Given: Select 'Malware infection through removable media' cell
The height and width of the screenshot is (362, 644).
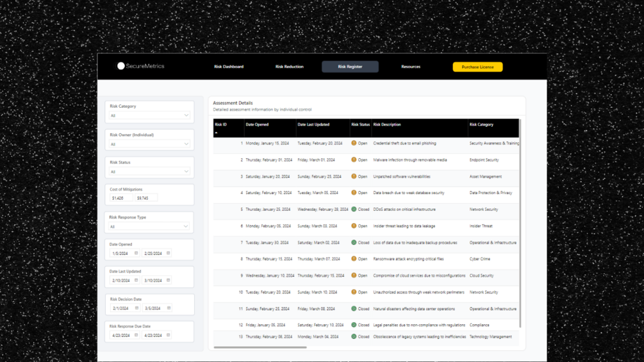Looking at the screenshot, I should (410, 160).
